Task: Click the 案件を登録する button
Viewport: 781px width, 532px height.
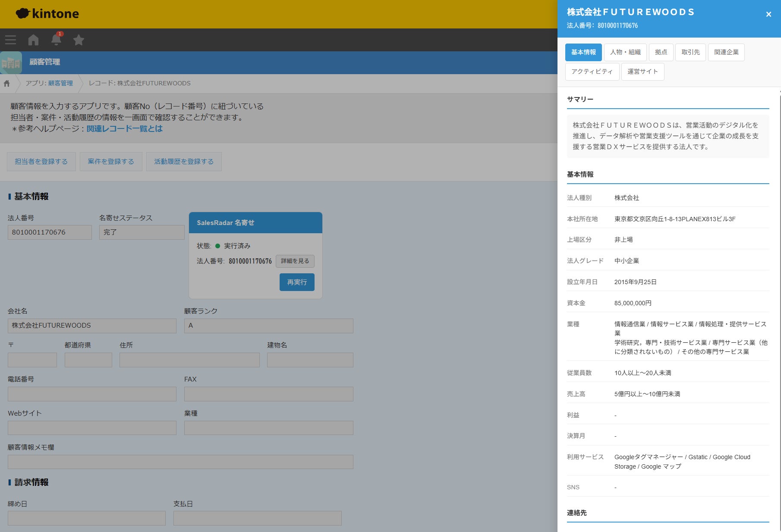Action: point(111,162)
